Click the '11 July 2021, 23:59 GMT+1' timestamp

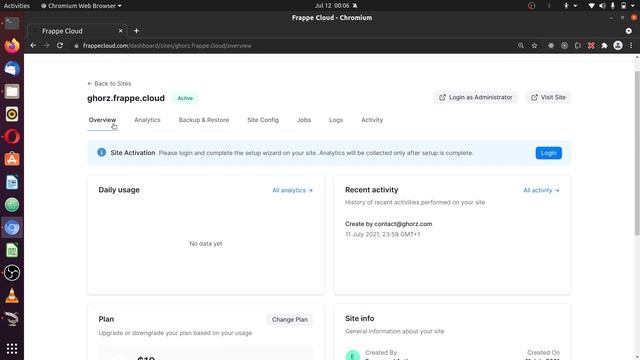coord(382,234)
